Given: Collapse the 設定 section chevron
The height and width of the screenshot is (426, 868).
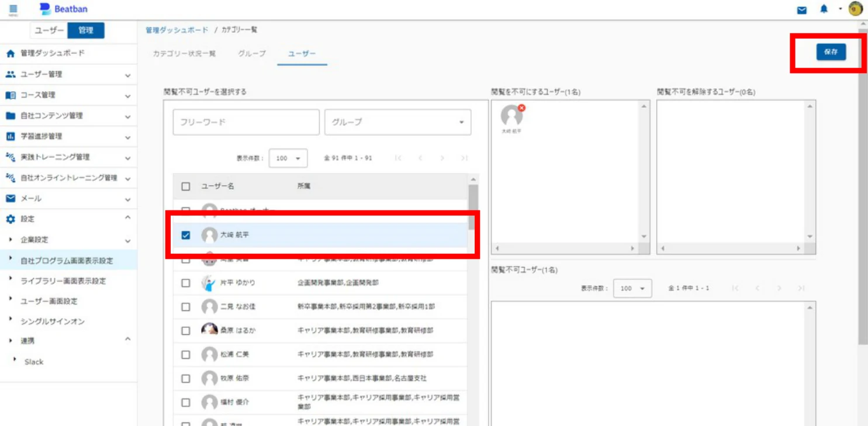Looking at the screenshot, I should tap(127, 217).
